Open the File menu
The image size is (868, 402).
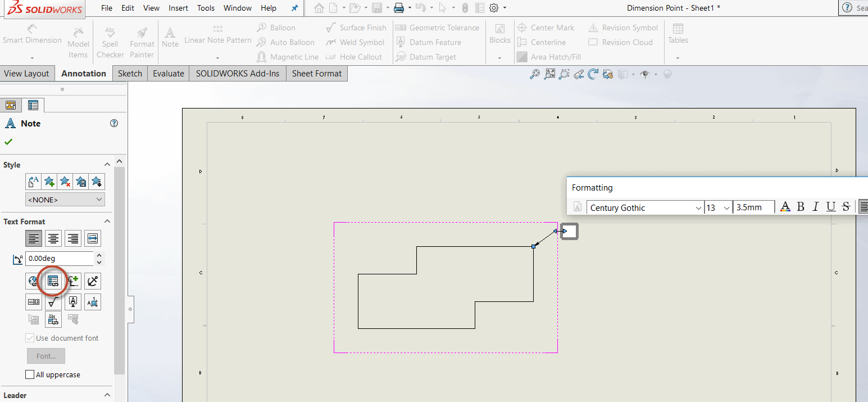(107, 8)
